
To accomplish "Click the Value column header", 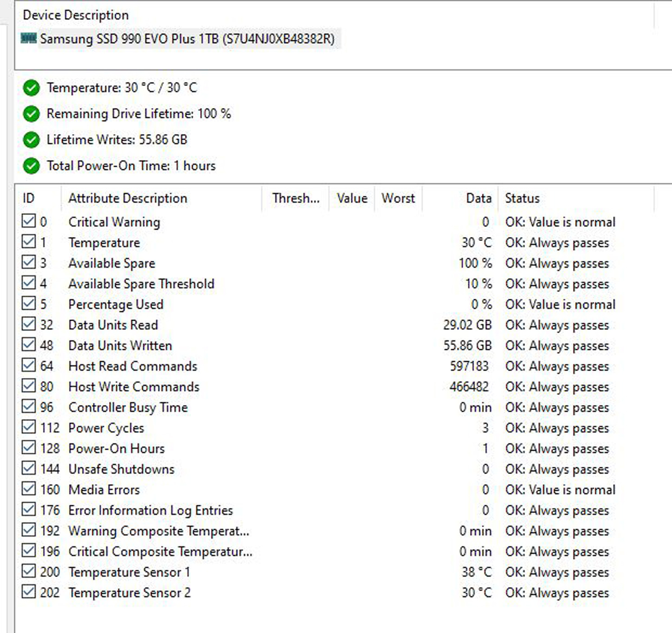I will [x=352, y=198].
